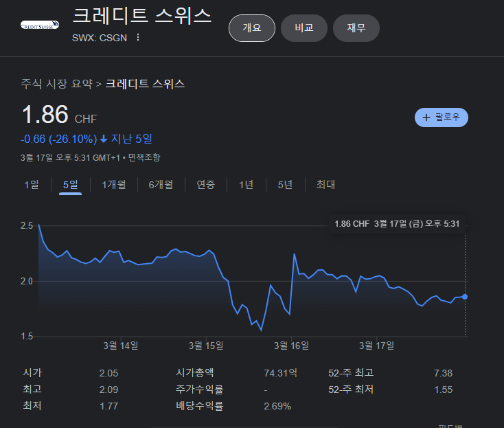Click the 3월 16일 date label on chart axis

[x=291, y=346]
